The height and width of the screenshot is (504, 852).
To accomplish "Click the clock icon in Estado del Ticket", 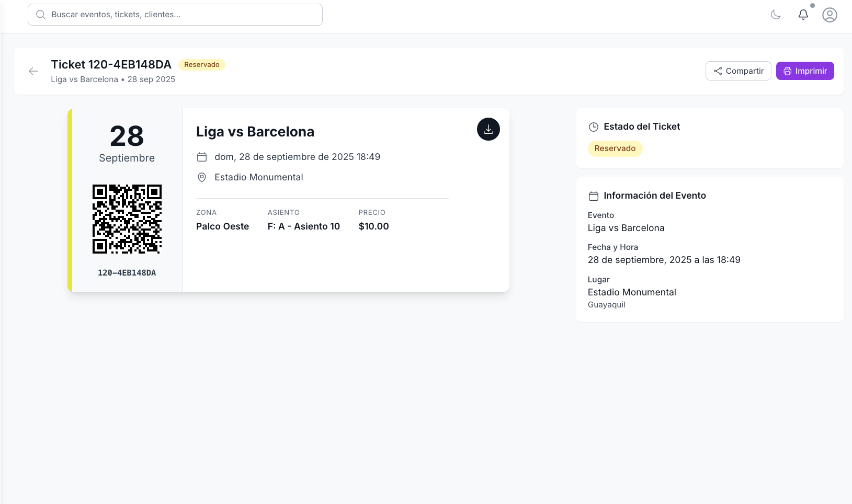I will (x=593, y=126).
